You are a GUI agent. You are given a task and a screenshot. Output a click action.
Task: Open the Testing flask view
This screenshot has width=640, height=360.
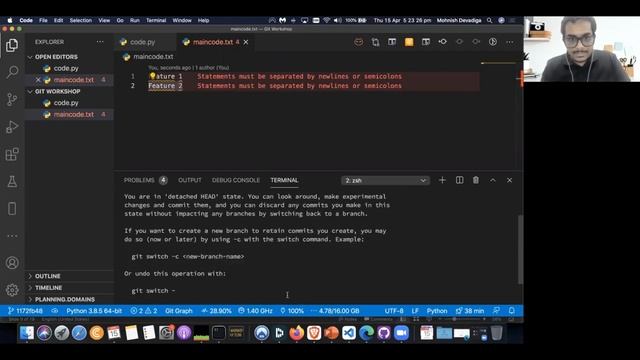click(12, 181)
